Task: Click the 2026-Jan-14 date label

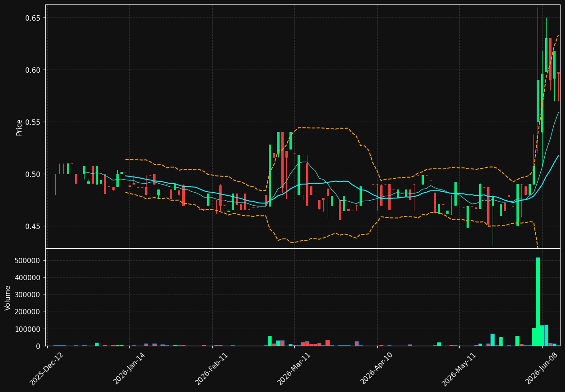Action: 129,369
